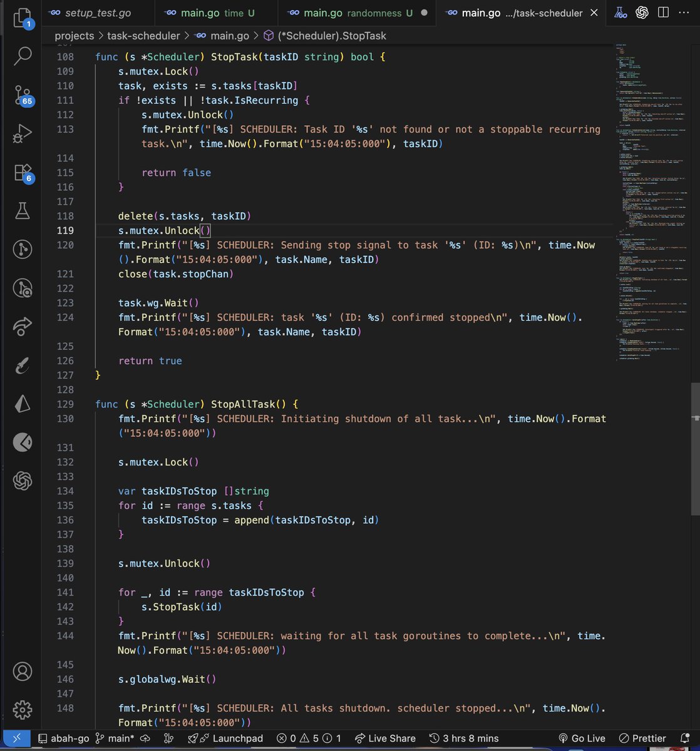Split the editor to the right
This screenshot has width=700, height=751.
[664, 13]
